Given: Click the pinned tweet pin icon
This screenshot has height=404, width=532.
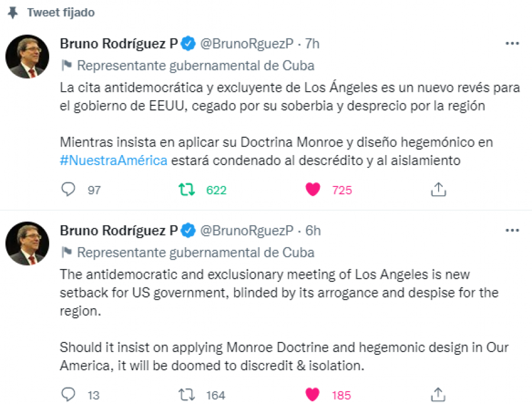Looking at the screenshot, I should point(12,12).
